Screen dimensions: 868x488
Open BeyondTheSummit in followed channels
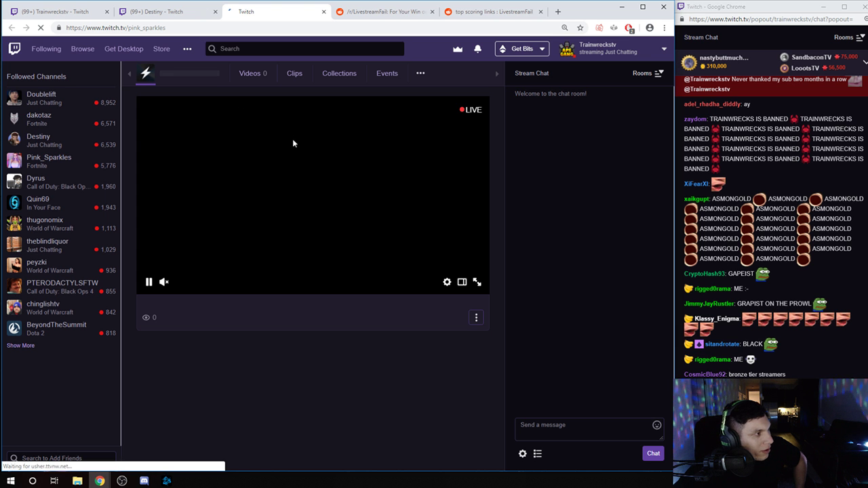[61, 329]
